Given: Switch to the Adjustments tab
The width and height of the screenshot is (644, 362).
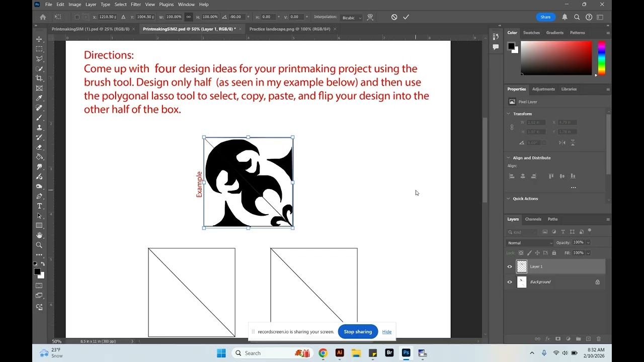Looking at the screenshot, I should [543, 89].
